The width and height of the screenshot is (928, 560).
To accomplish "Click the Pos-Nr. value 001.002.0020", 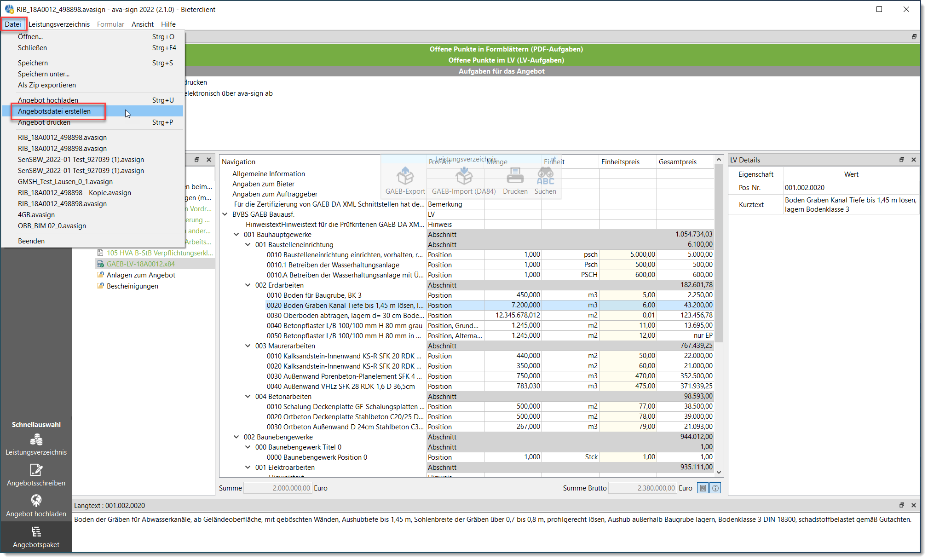I will coord(805,188).
